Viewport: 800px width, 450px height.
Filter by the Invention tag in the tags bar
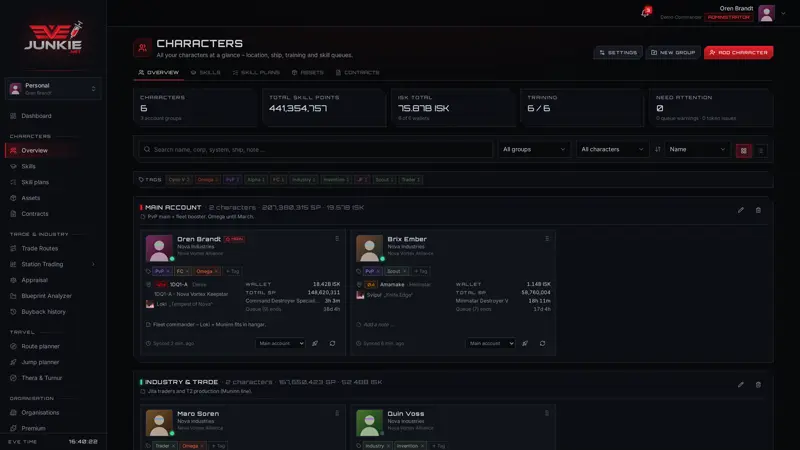336,180
